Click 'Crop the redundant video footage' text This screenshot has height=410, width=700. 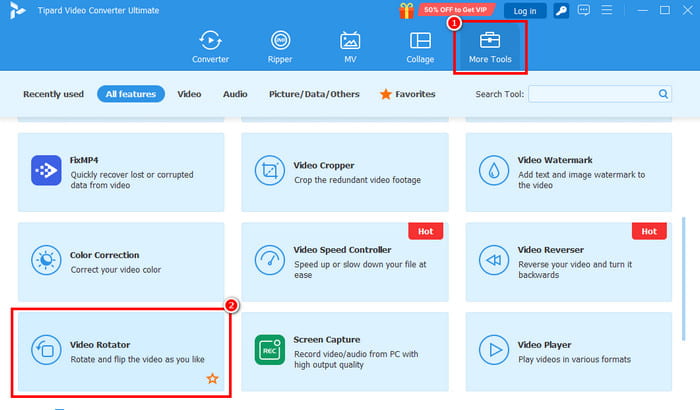pos(358,180)
